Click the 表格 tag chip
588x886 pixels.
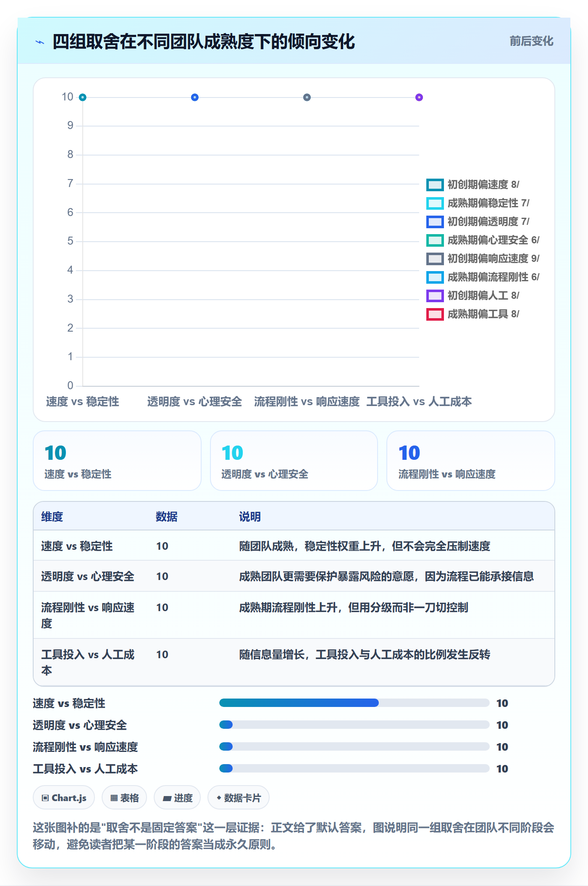(124, 798)
